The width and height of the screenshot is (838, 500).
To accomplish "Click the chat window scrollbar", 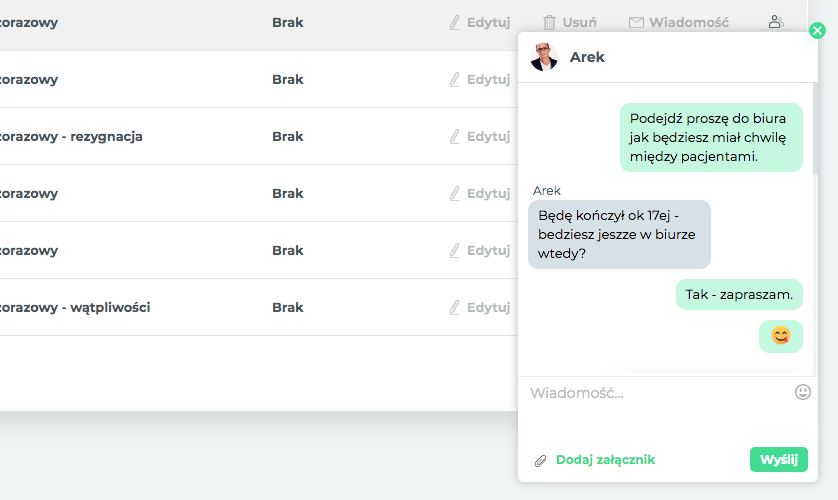I will [815, 128].
